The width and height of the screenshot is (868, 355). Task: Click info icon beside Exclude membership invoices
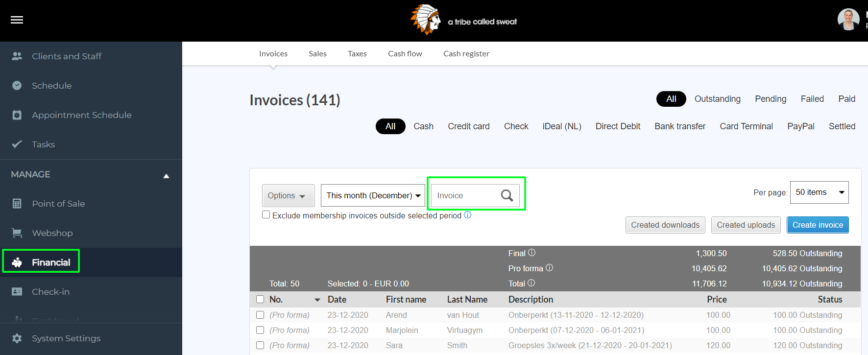[468, 215]
